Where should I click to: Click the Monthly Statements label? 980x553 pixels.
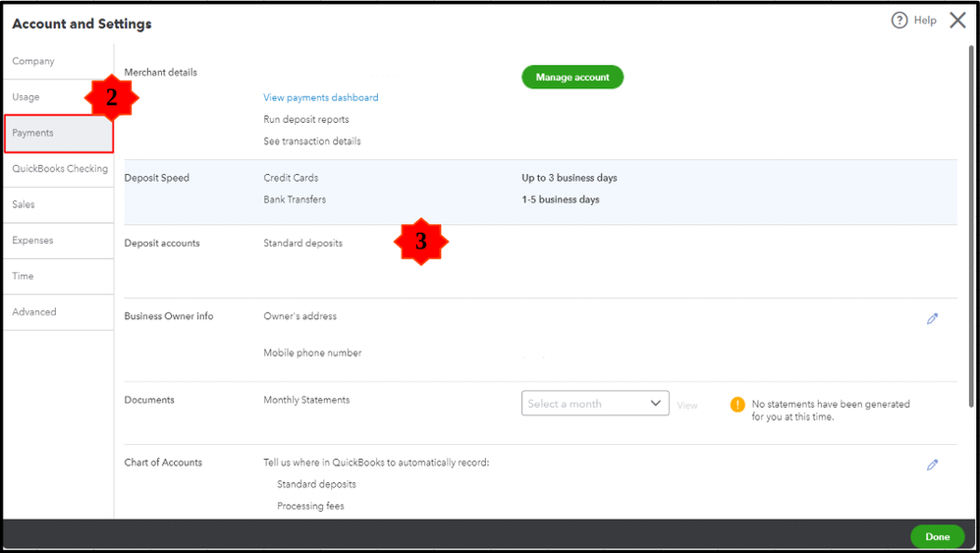[306, 400]
